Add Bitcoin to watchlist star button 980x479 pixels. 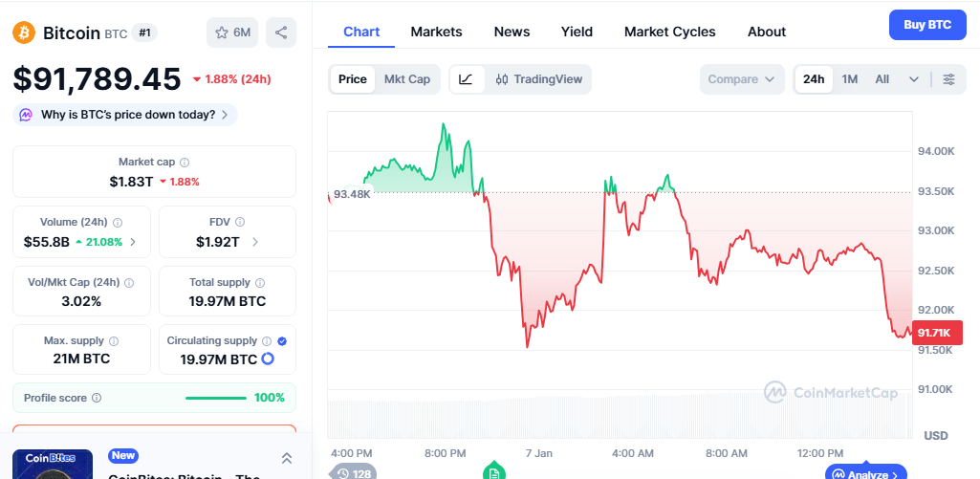(232, 33)
